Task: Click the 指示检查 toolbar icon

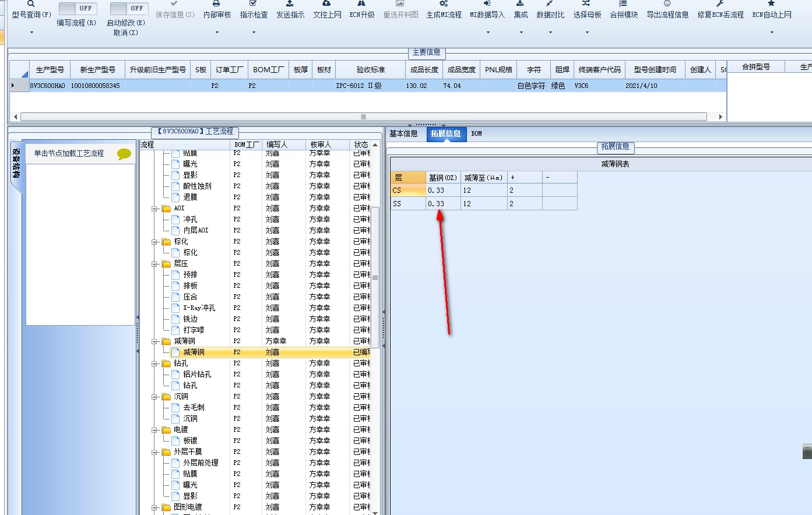Action: (253, 3)
